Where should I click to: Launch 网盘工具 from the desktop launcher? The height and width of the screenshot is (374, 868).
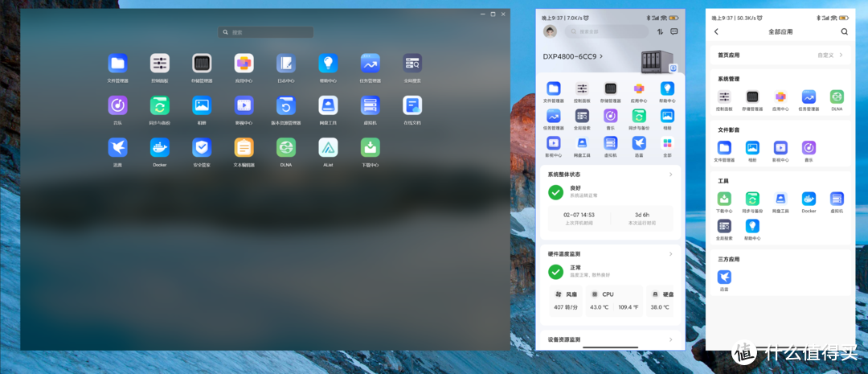tap(328, 105)
